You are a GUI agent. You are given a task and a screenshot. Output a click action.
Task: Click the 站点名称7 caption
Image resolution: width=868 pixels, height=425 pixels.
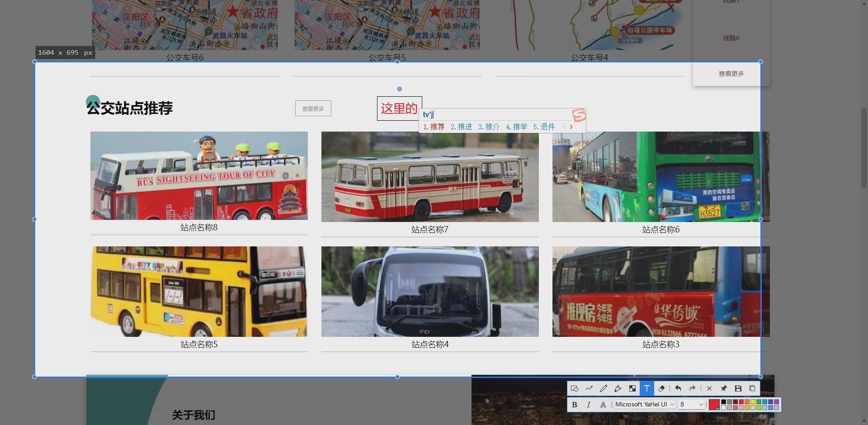430,230
